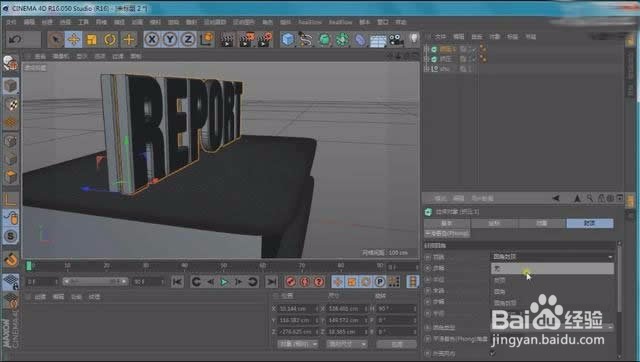Image resolution: width=640 pixels, height=362 pixels.
Task: Choose 无 in the open dropdown list
Action: 552,269
